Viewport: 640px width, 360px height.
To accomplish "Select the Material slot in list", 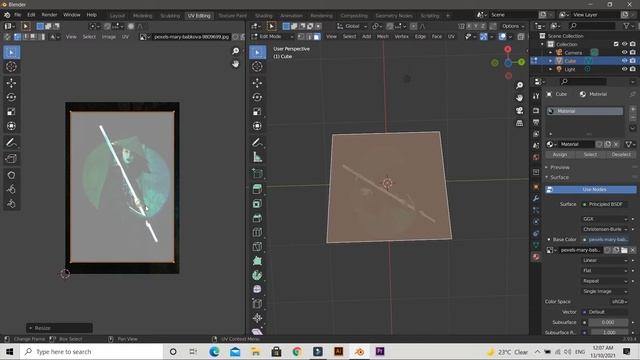I will [x=584, y=111].
